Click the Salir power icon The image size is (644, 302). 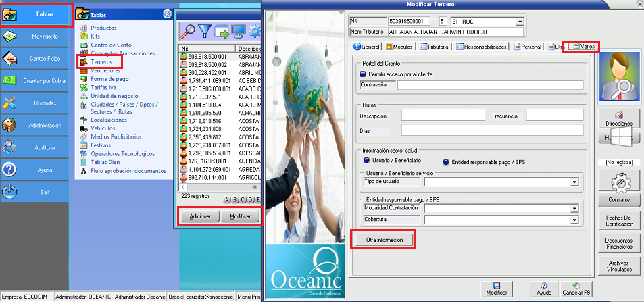[10, 191]
